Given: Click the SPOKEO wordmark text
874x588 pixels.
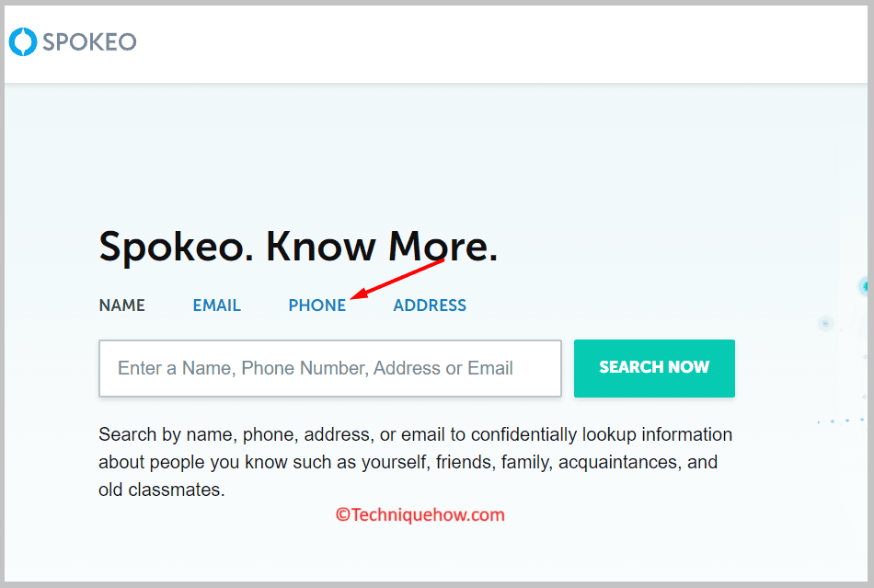Looking at the screenshot, I should pyautogui.click(x=90, y=42).
